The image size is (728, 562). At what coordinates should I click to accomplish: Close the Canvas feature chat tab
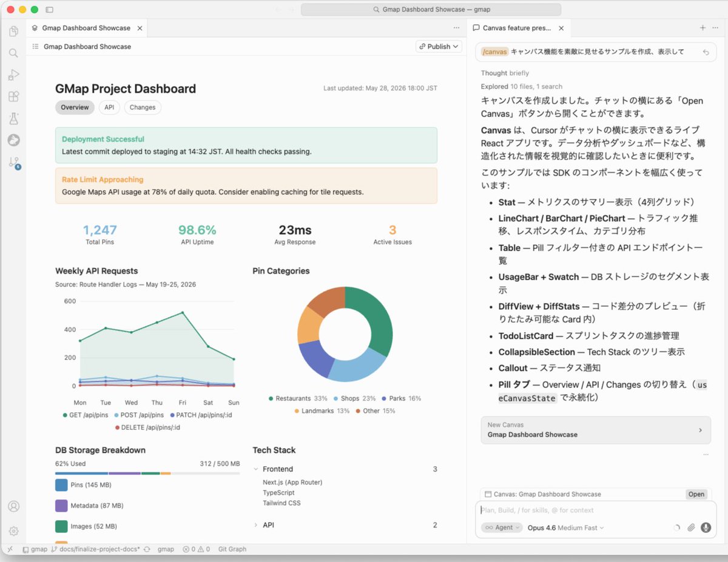coord(561,28)
